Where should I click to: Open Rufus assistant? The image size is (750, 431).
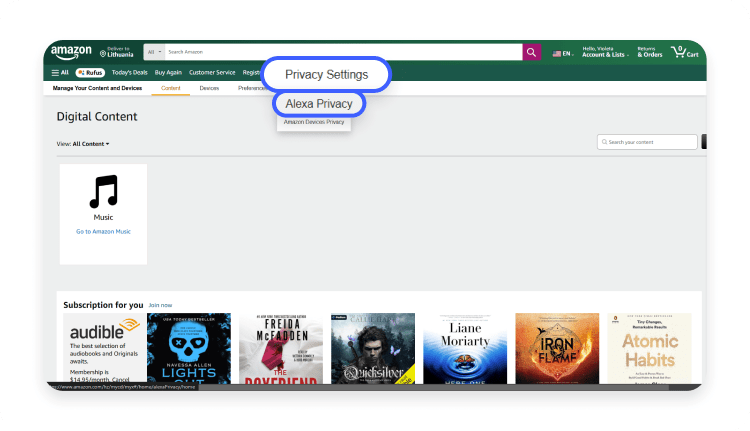90,73
